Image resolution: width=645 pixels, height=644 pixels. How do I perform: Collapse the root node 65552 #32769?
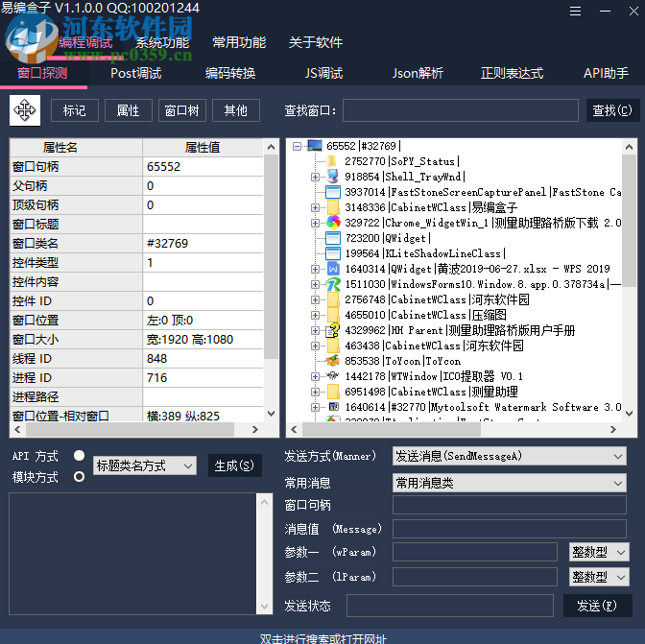click(297, 146)
